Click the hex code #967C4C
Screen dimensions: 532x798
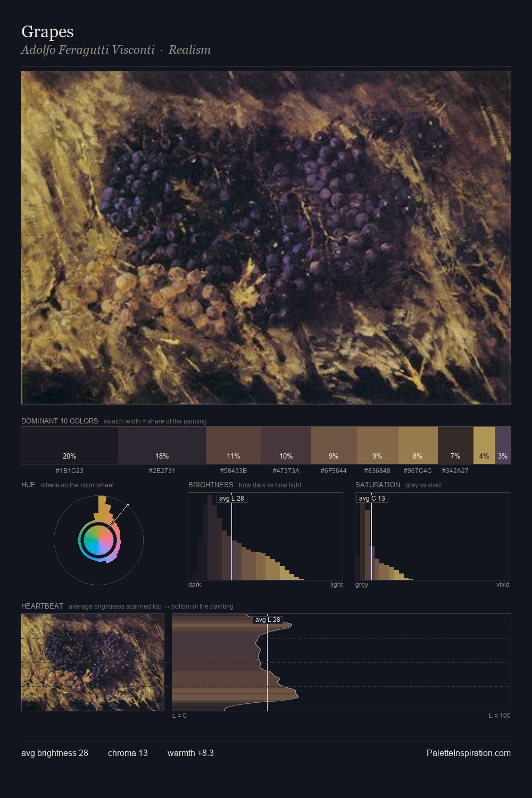click(418, 471)
